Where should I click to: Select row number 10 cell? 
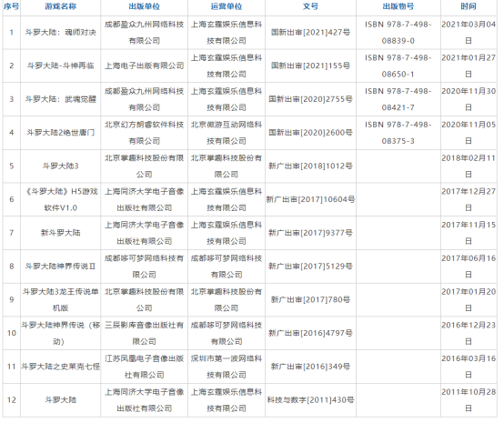coord(12,333)
